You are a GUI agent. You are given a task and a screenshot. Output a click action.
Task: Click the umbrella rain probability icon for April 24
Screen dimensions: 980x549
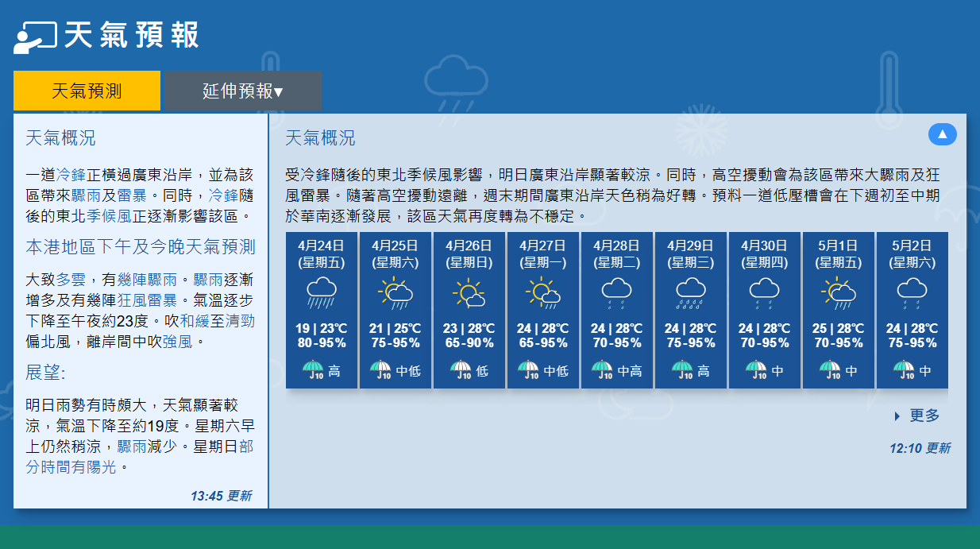tap(313, 370)
